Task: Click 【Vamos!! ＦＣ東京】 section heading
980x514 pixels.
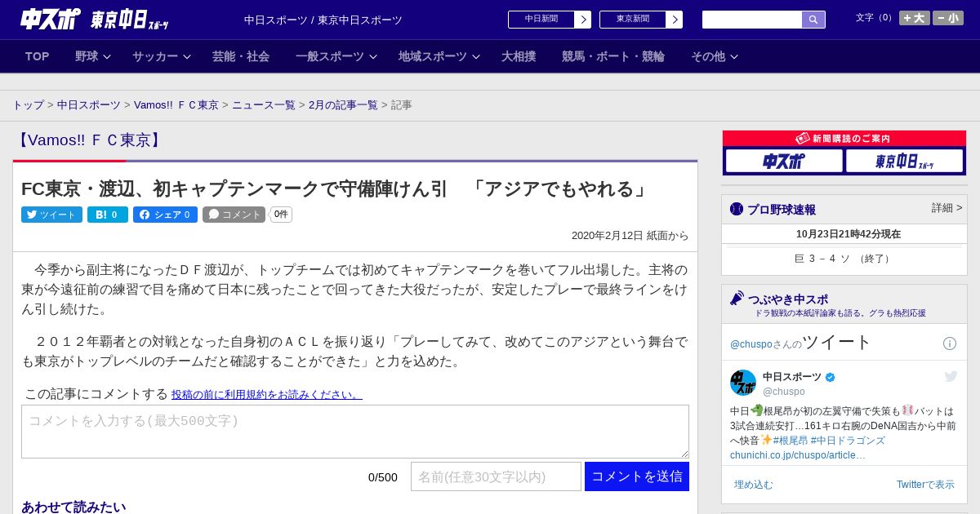Action: tap(90, 140)
